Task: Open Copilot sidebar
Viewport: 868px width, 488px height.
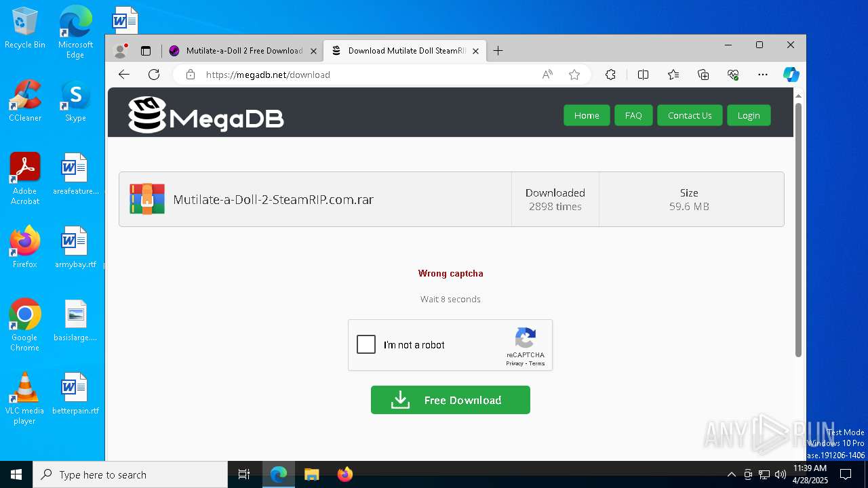Action: pos(791,75)
